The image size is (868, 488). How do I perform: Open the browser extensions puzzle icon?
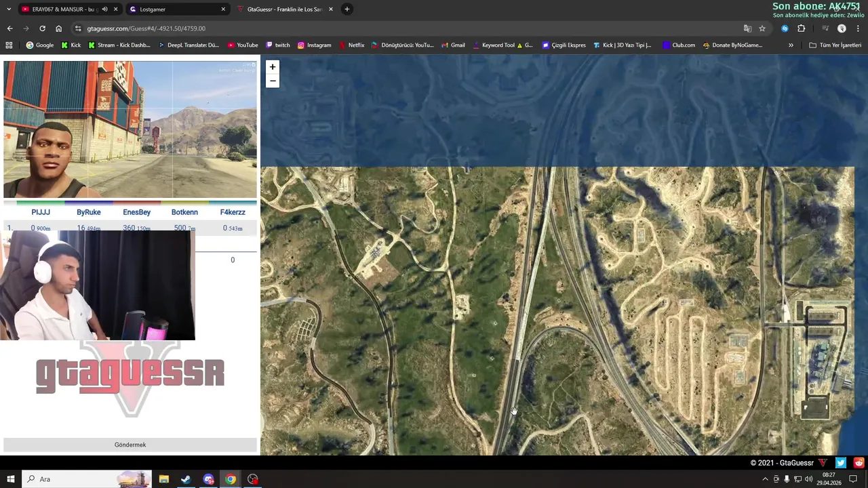pyautogui.click(x=801, y=28)
